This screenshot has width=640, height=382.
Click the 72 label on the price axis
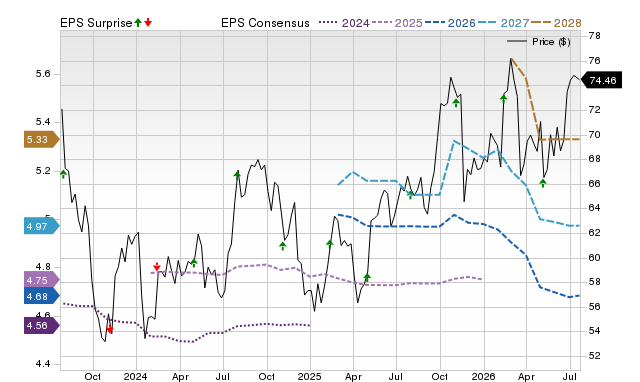coord(595,110)
